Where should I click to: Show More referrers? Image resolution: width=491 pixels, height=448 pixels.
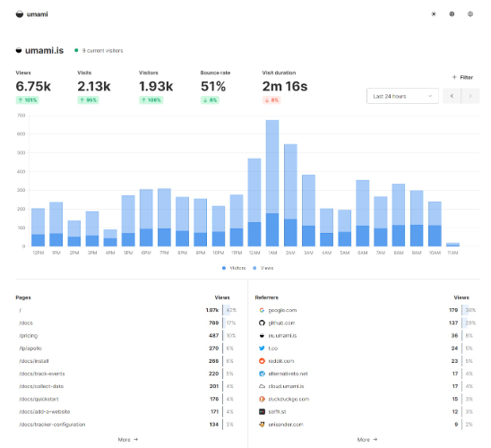[367, 440]
